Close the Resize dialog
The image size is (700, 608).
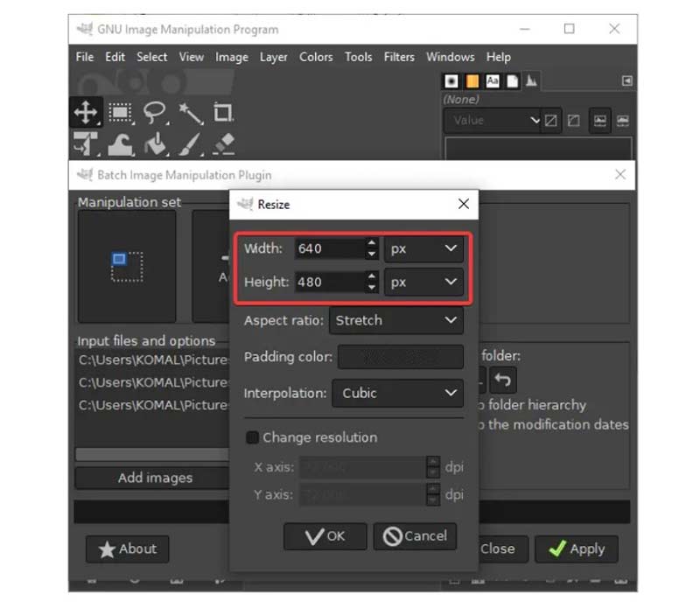pyautogui.click(x=464, y=204)
